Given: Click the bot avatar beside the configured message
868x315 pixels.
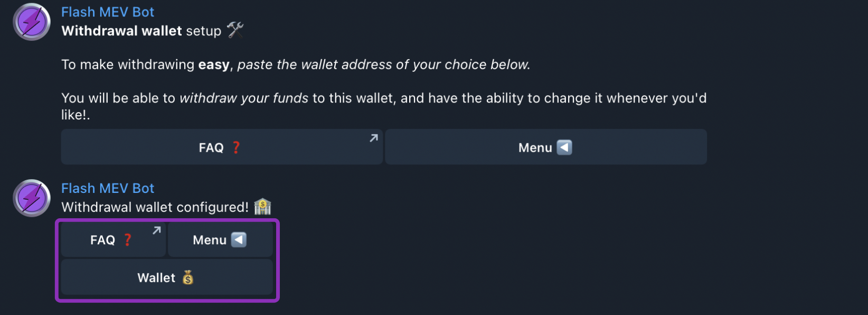Looking at the screenshot, I should (32, 198).
